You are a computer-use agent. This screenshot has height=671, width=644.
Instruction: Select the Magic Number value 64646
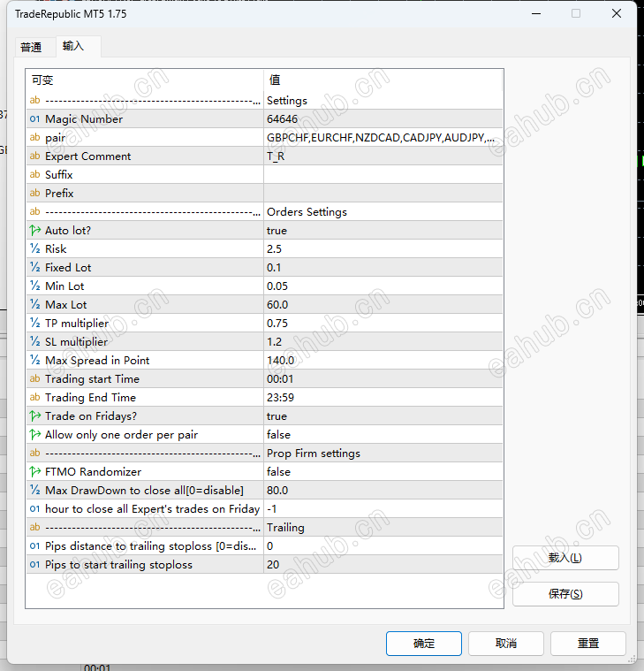coord(383,119)
